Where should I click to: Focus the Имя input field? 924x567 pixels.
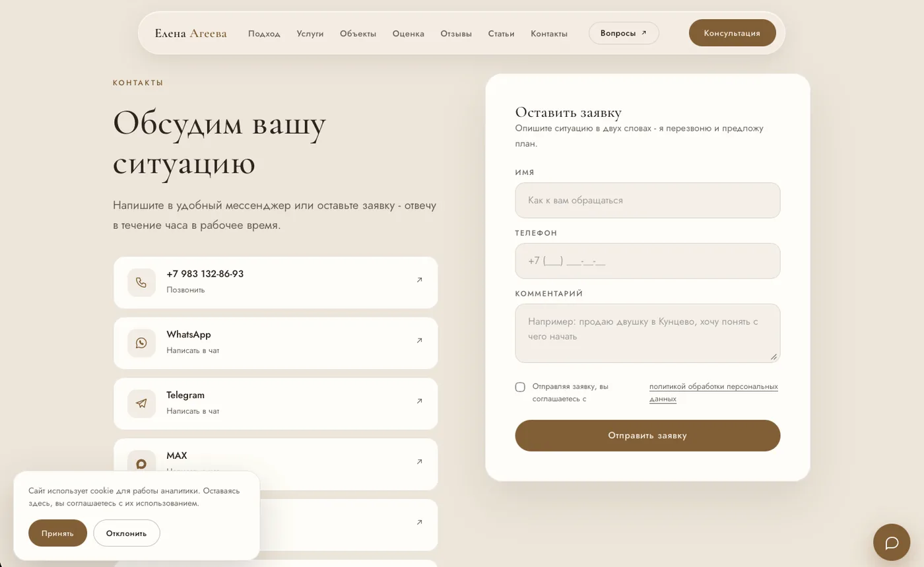(x=647, y=200)
